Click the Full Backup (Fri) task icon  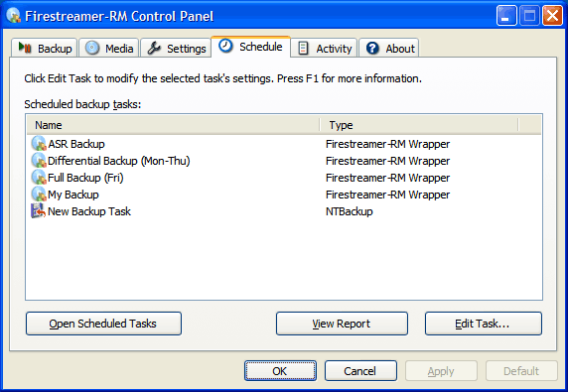39,178
